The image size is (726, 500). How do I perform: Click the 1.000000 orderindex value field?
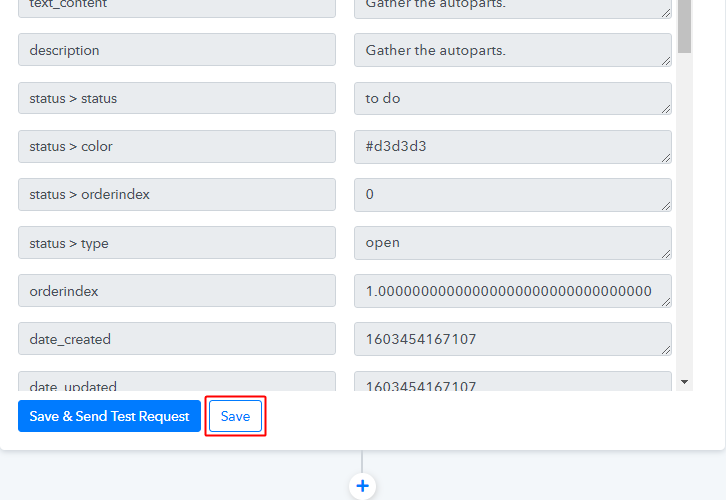coord(513,291)
